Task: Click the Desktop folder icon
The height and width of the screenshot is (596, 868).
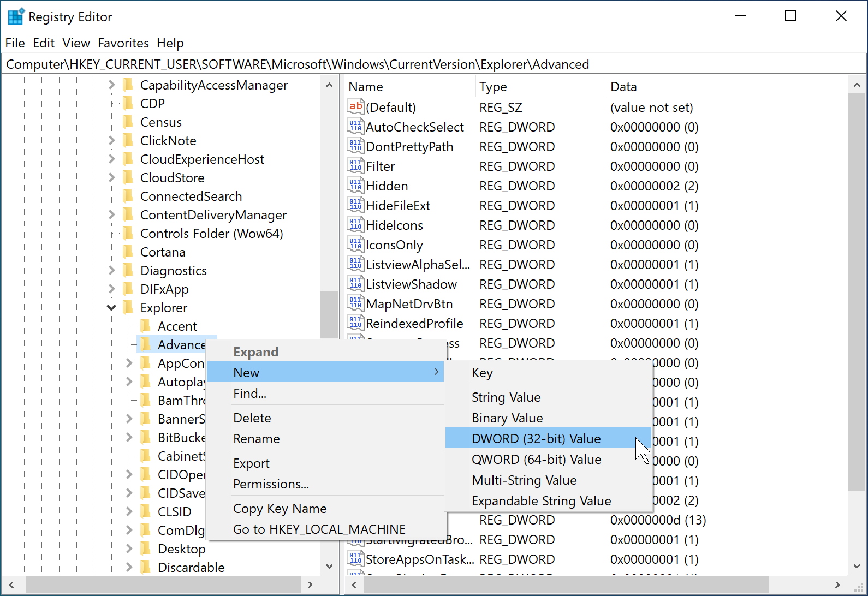Action: tap(146, 549)
